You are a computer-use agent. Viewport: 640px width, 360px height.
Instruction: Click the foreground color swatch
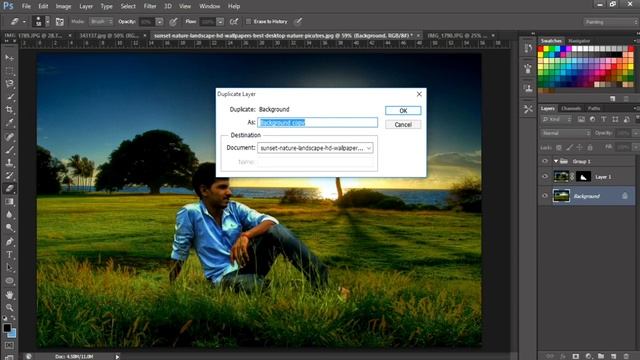click(7, 328)
